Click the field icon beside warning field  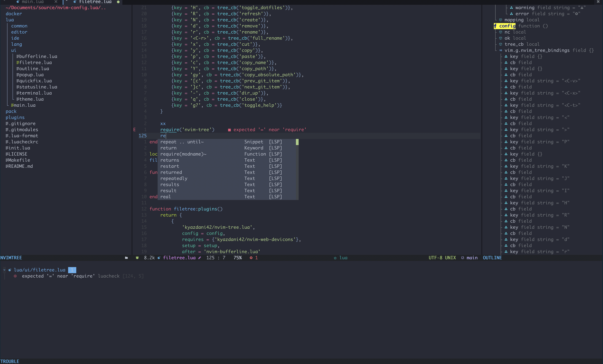(511, 8)
